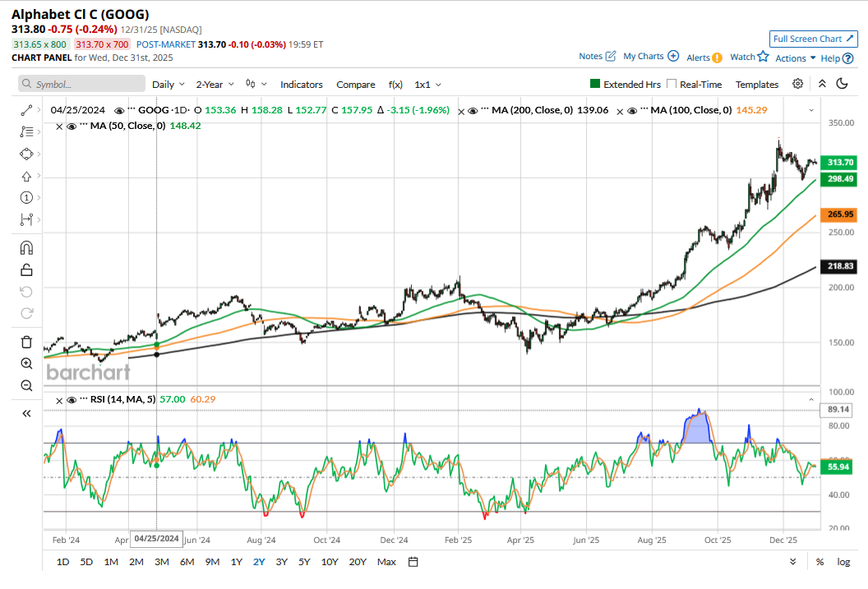This screenshot has width=868, height=589.
Task: Zoom in using the magnifier plus icon
Action: point(25,364)
